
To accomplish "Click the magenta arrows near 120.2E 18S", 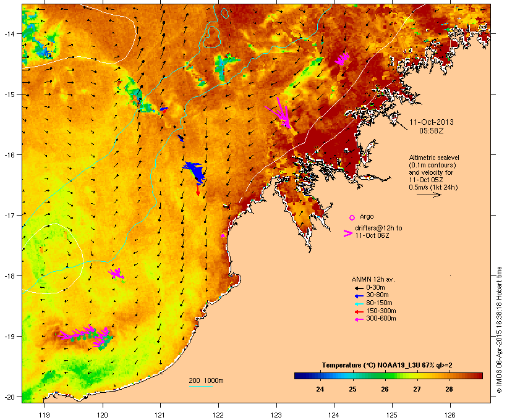I will coord(116,274).
